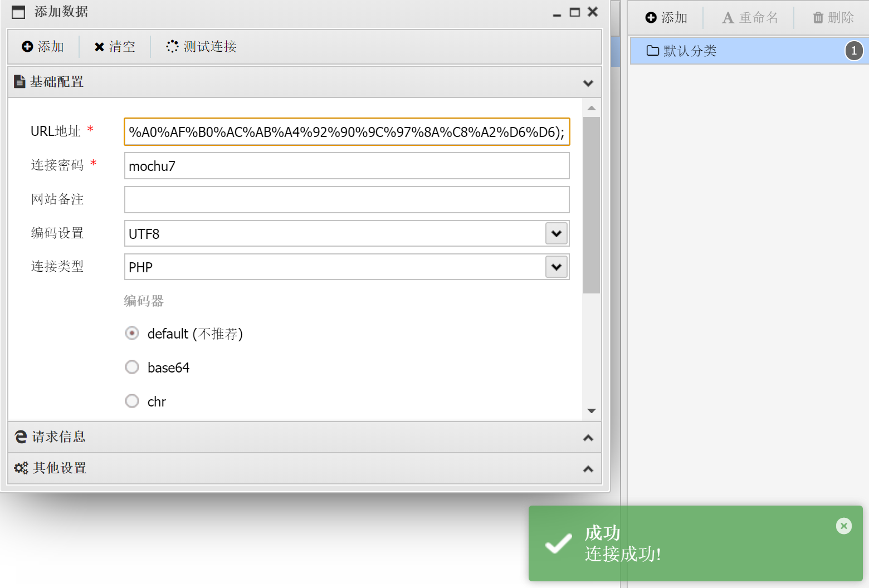869x588 pixels.
Task: Open the 编码设置 UTF8 dropdown
Action: (556, 234)
